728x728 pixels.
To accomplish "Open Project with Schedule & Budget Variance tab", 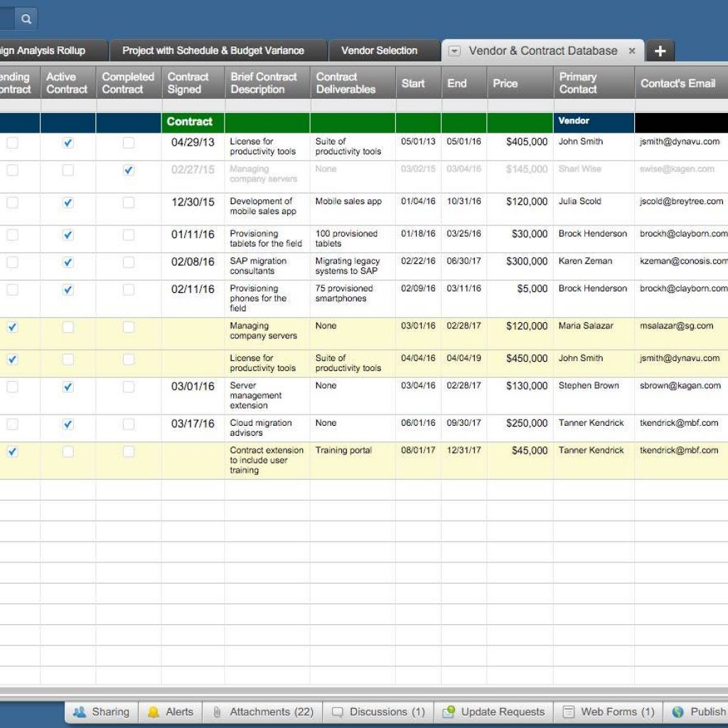I will (x=213, y=51).
